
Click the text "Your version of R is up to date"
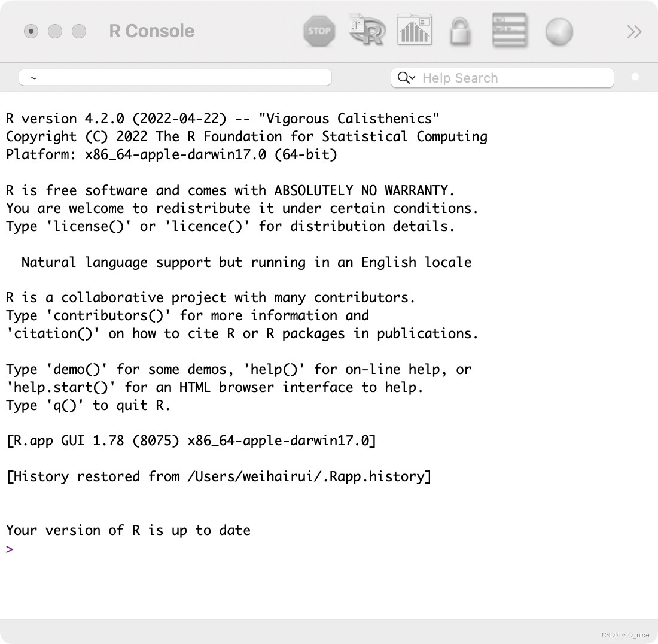tap(129, 531)
